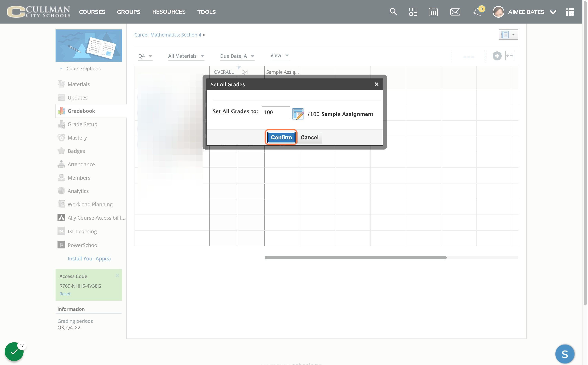Click the OVERALL column header
This screenshot has width=588, height=365.
pyautogui.click(x=224, y=72)
